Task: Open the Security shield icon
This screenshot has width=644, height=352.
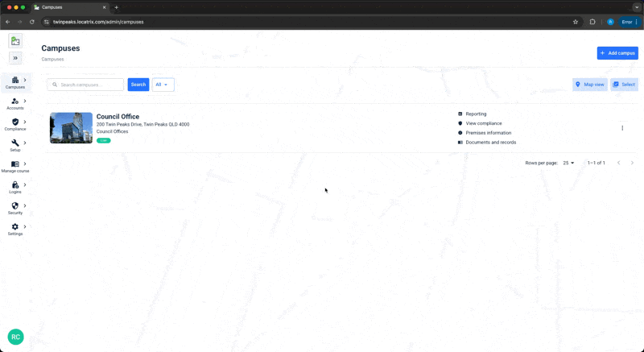Action: tap(15, 205)
